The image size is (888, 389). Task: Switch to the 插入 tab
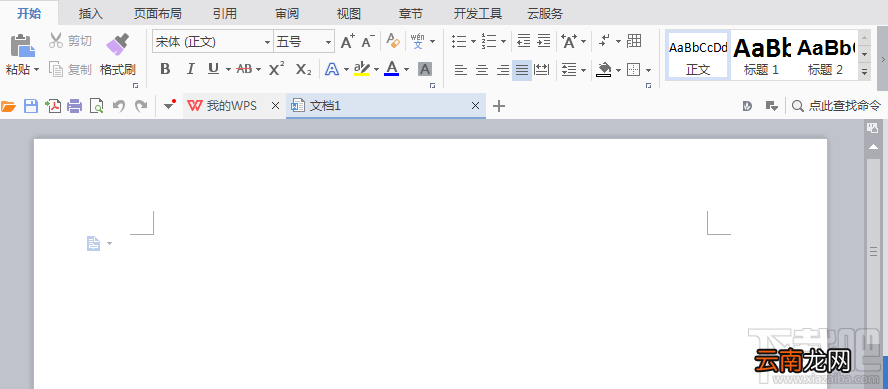(x=91, y=13)
